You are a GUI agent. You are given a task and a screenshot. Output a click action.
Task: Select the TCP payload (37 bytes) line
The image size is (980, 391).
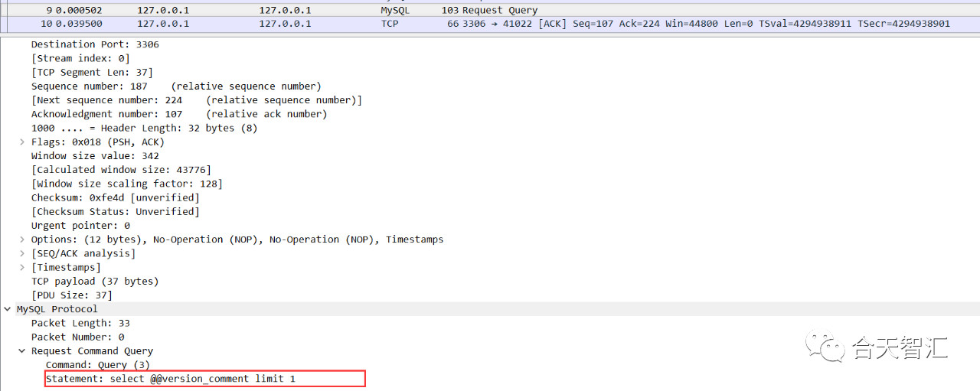click(x=95, y=282)
